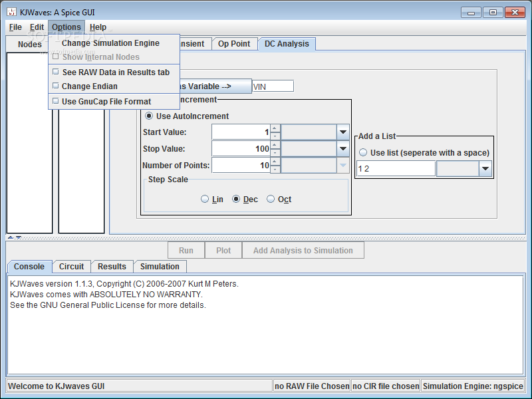Switch to the Op Point tab
This screenshot has height=399, width=532.
point(234,44)
